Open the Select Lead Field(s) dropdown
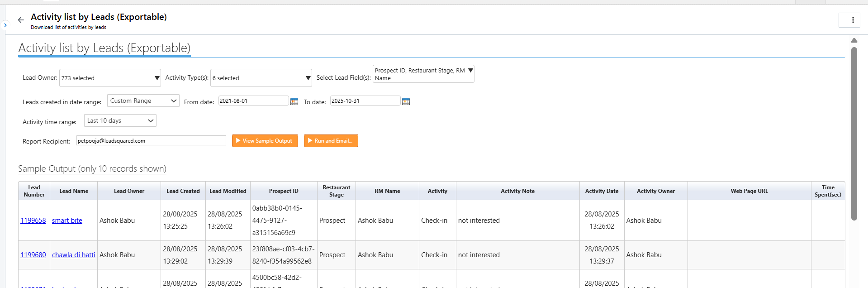The width and height of the screenshot is (868, 288). (x=423, y=74)
